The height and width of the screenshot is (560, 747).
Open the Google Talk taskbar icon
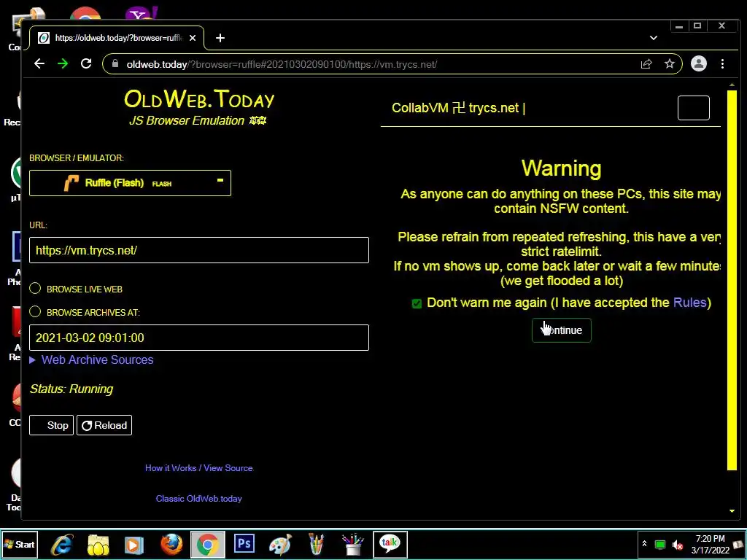click(390, 544)
